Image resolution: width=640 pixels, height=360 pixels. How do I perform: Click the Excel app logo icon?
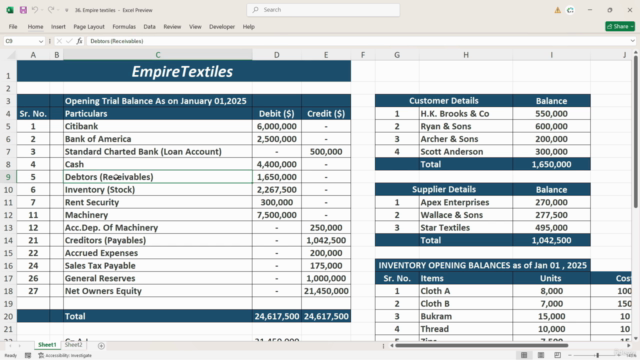[x=10, y=10]
